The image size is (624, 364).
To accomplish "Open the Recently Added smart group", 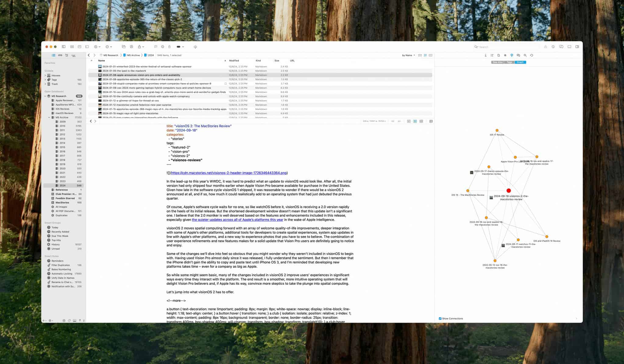I will [x=63, y=232].
